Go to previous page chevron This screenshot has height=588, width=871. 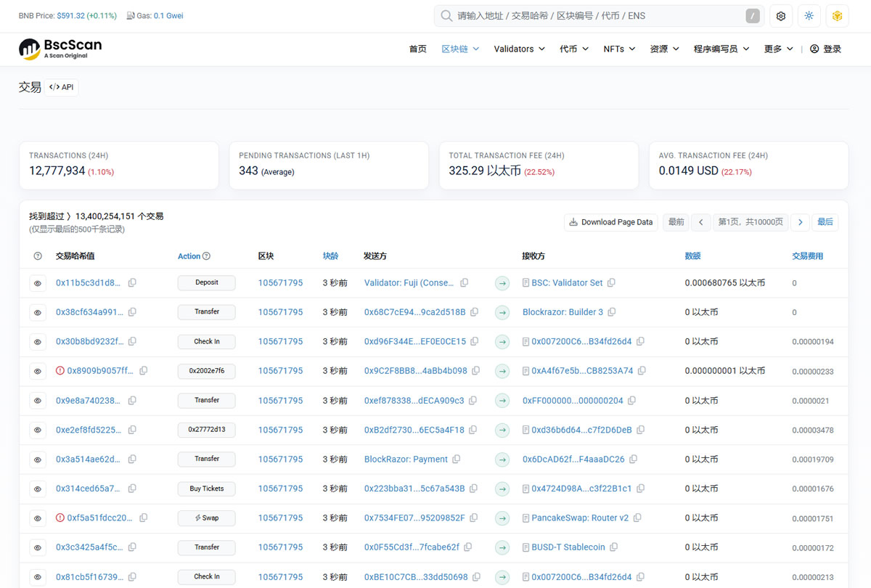700,222
